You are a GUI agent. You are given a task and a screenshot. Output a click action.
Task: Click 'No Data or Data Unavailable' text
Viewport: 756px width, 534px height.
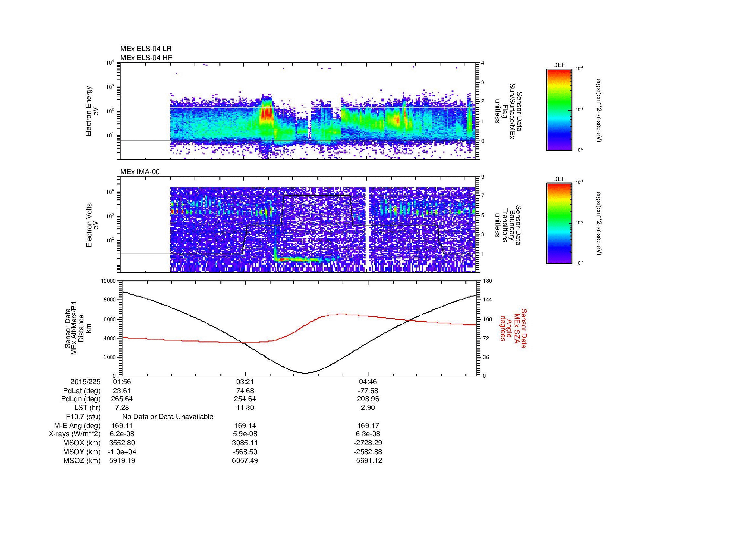[x=168, y=417]
